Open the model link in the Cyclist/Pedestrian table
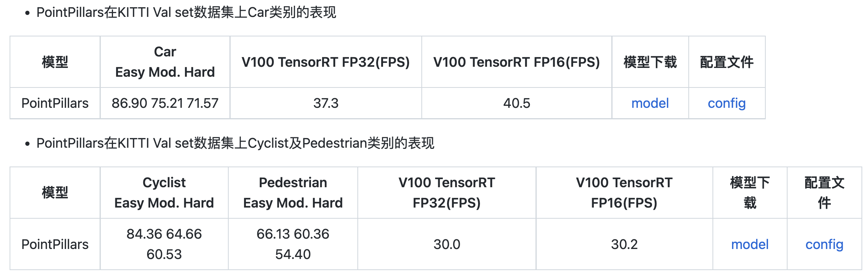 (750, 244)
